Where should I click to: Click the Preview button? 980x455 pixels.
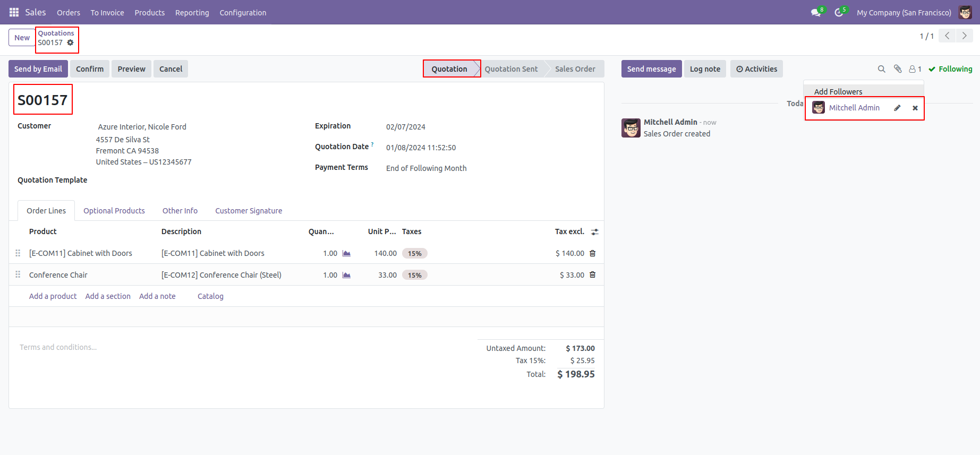(131, 69)
